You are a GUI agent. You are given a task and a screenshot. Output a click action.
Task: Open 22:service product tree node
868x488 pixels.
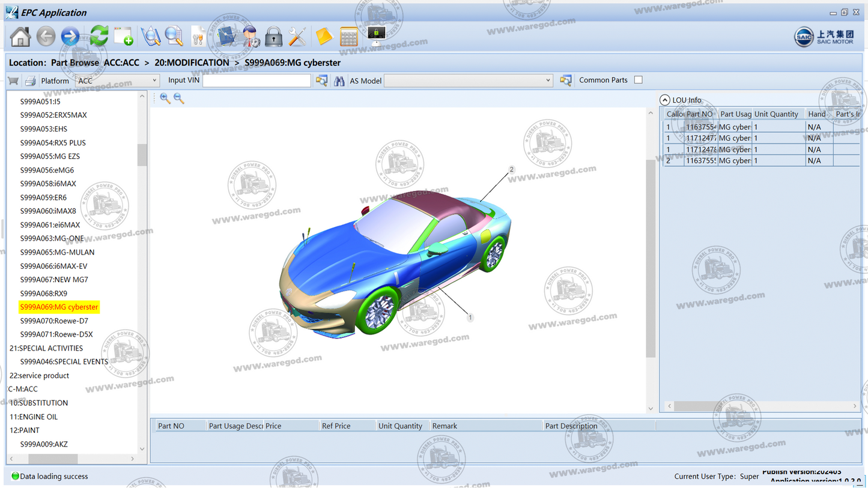coord(39,376)
